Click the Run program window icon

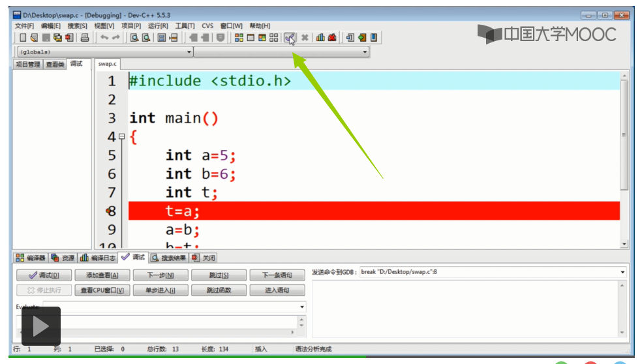251,38
